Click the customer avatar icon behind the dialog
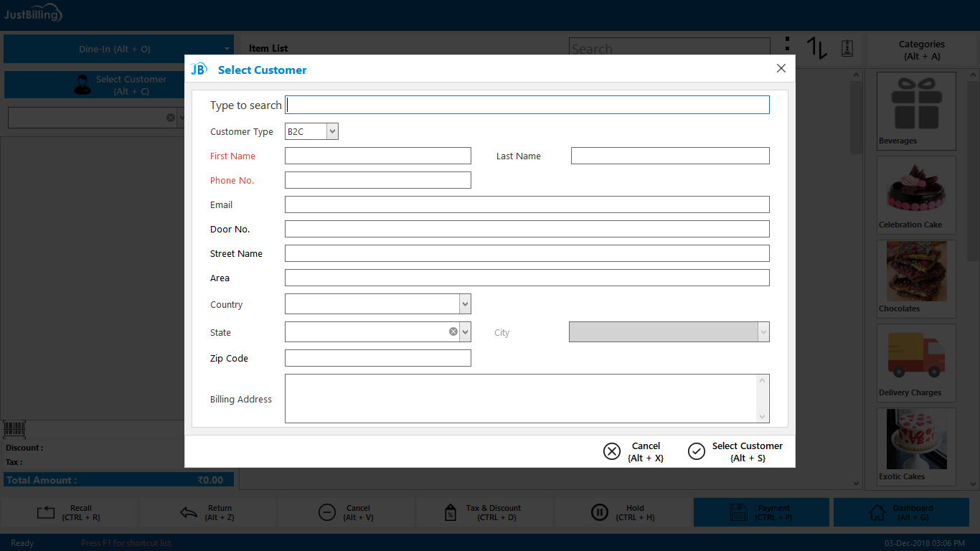Screen dimensions: 980x551 click(x=83, y=85)
